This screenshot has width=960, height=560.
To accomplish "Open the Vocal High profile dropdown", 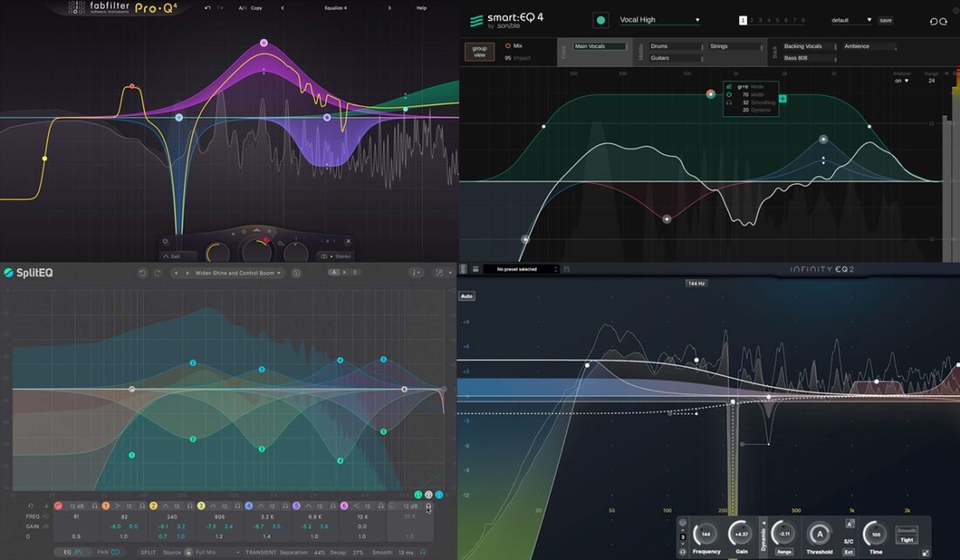I will pyautogui.click(x=659, y=20).
